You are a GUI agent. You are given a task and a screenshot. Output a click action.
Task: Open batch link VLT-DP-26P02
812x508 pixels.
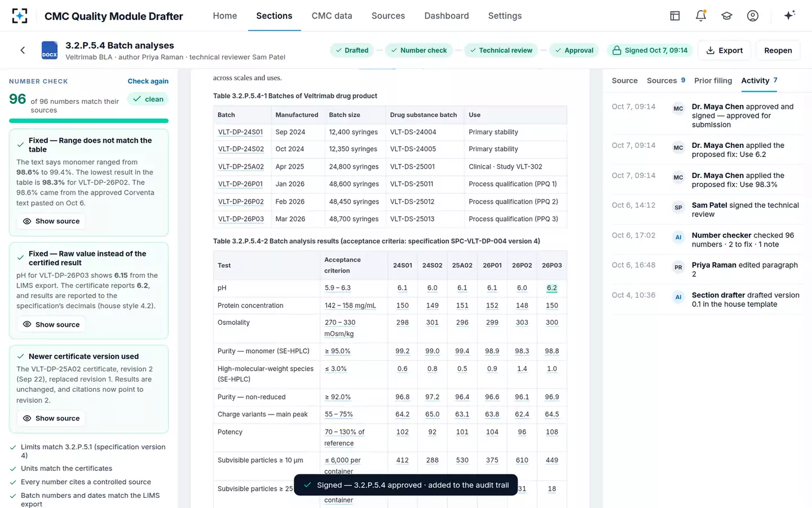click(241, 202)
